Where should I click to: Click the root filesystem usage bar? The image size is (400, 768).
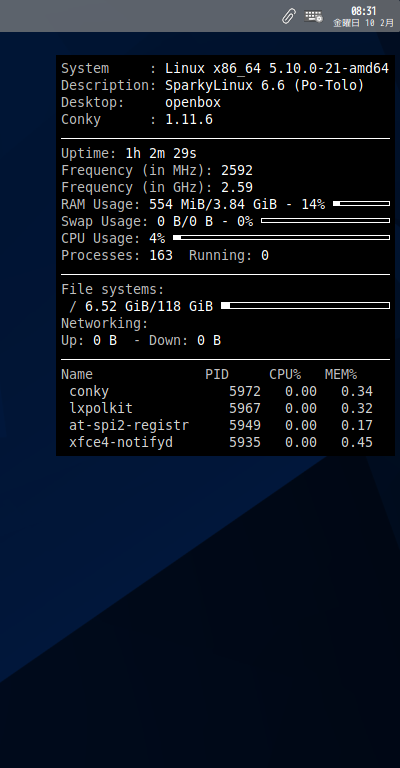(306, 306)
